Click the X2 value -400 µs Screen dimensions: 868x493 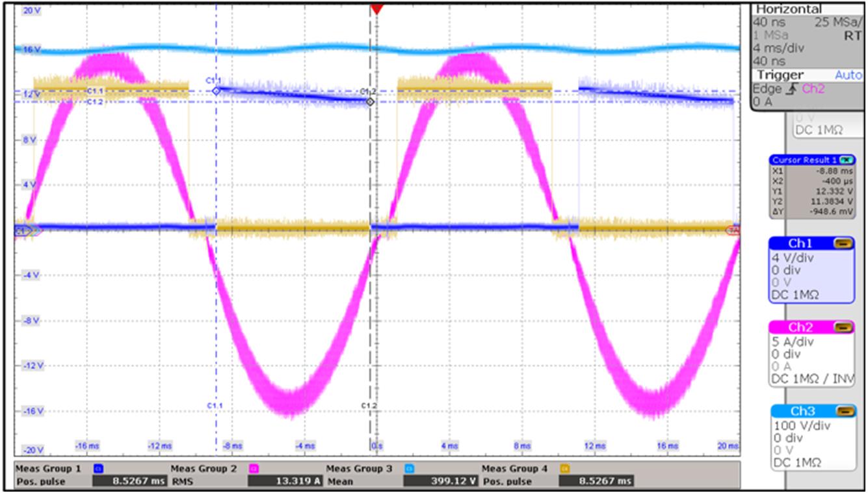tap(836, 182)
